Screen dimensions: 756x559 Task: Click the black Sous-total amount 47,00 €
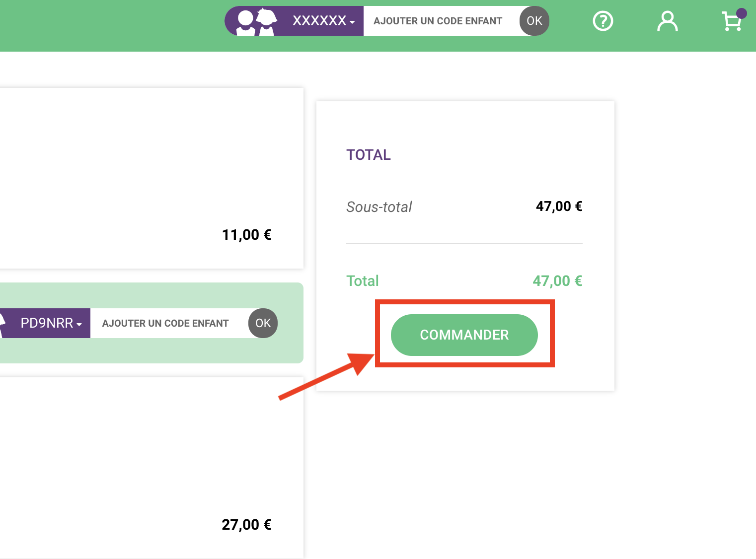coord(559,207)
